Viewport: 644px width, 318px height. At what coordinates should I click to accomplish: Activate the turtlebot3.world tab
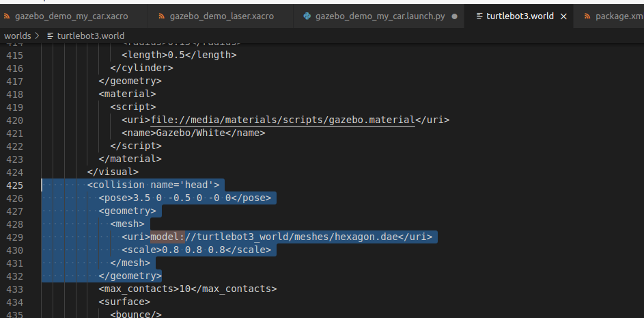(x=519, y=16)
